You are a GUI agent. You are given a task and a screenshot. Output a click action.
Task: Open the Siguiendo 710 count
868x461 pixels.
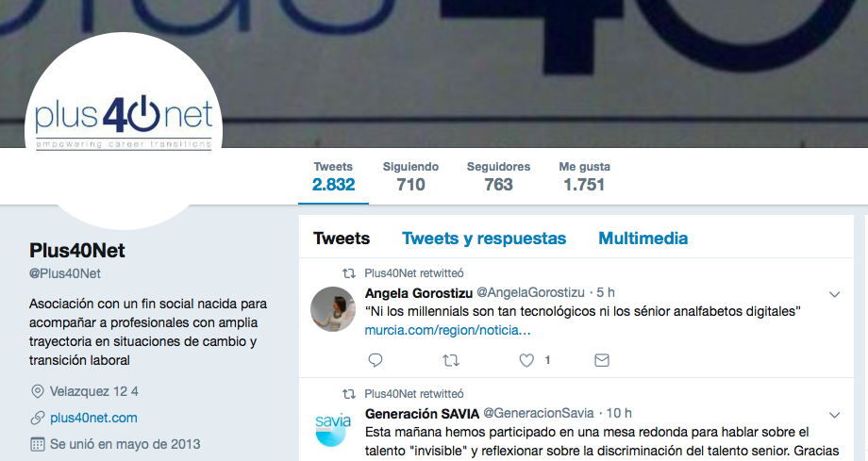[410, 176]
